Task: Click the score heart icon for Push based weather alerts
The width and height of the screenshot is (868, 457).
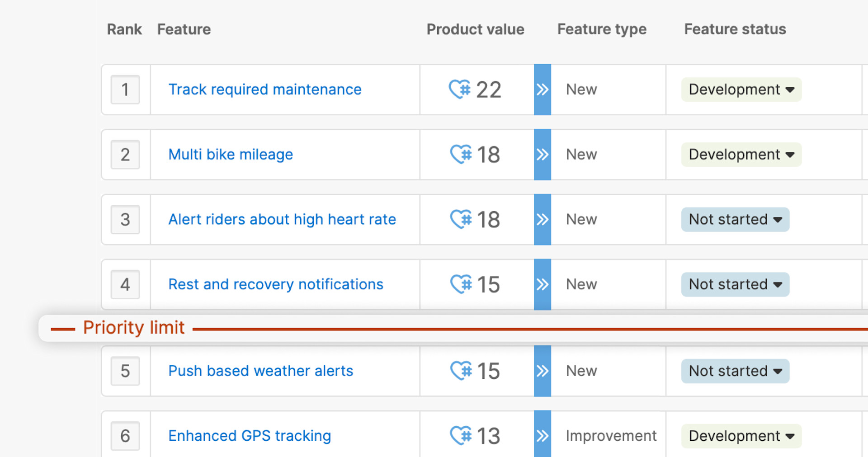Action: pos(461,371)
